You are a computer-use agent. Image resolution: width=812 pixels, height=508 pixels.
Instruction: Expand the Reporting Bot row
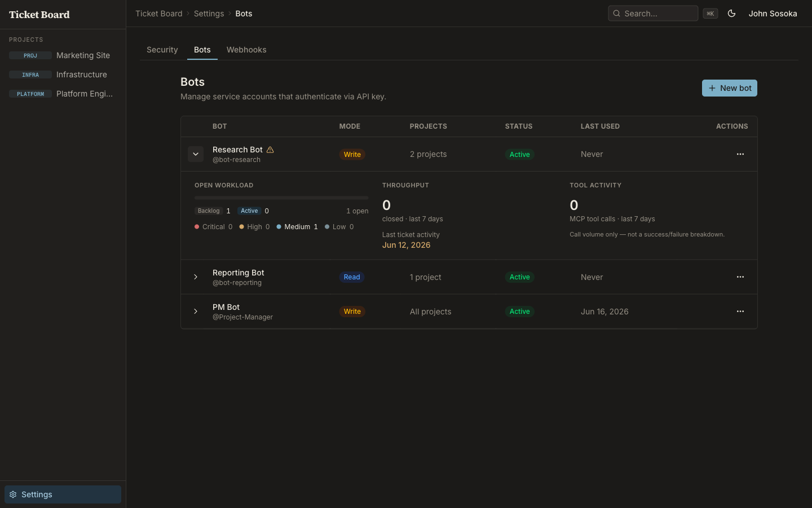196,277
